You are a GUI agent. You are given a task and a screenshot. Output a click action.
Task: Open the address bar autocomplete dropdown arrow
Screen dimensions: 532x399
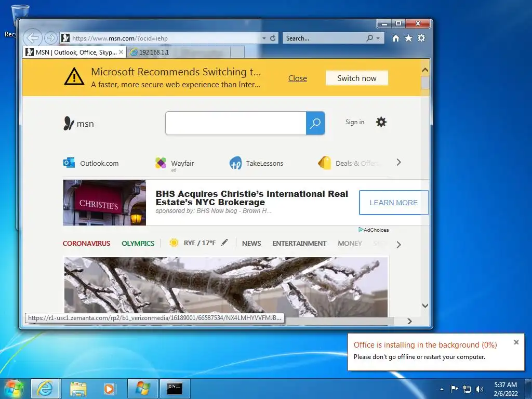pyautogui.click(x=264, y=38)
